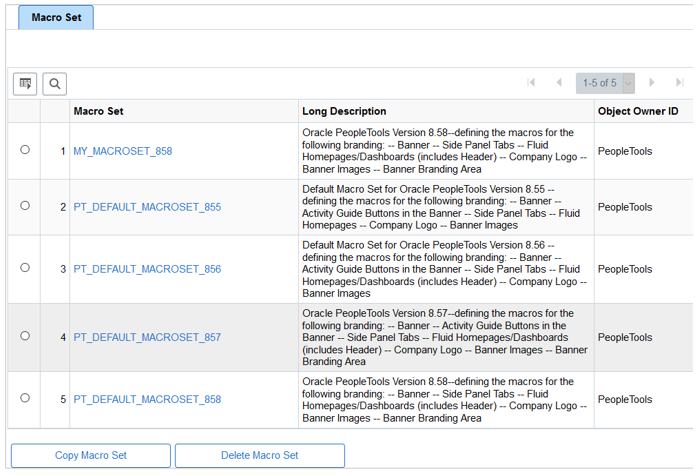The image size is (700, 476).
Task: Go to next page arrow
Action: tap(652, 83)
